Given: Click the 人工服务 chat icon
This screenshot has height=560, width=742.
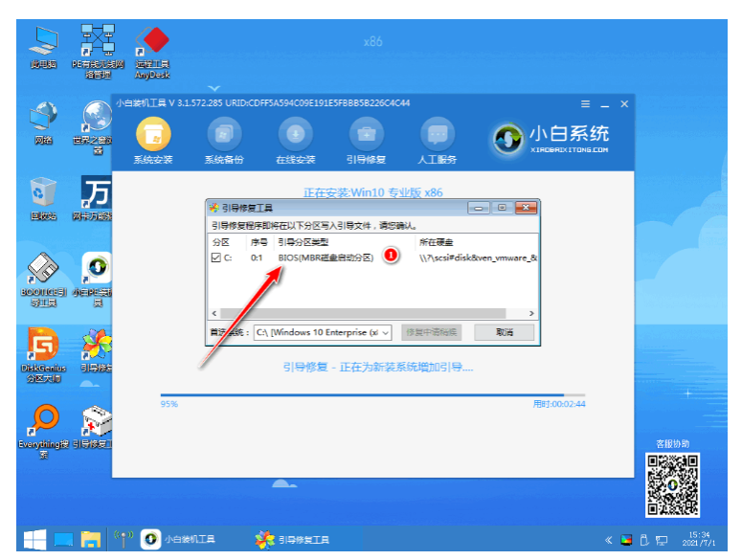Looking at the screenshot, I should [x=438, y=140].
